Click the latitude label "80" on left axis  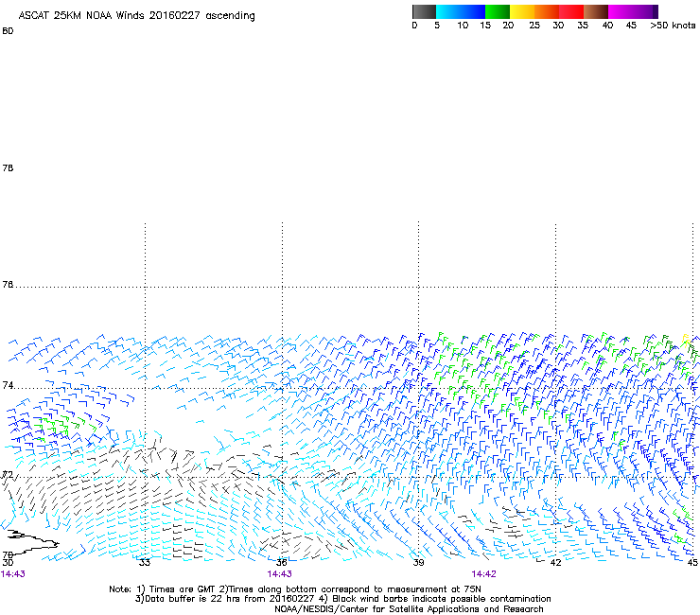tap(8, 31)
